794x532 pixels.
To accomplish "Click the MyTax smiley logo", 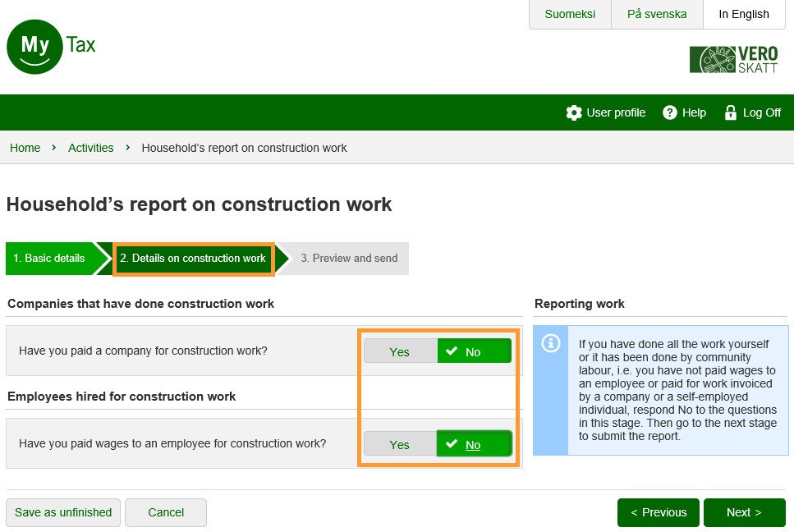I will tap(35, 47).
